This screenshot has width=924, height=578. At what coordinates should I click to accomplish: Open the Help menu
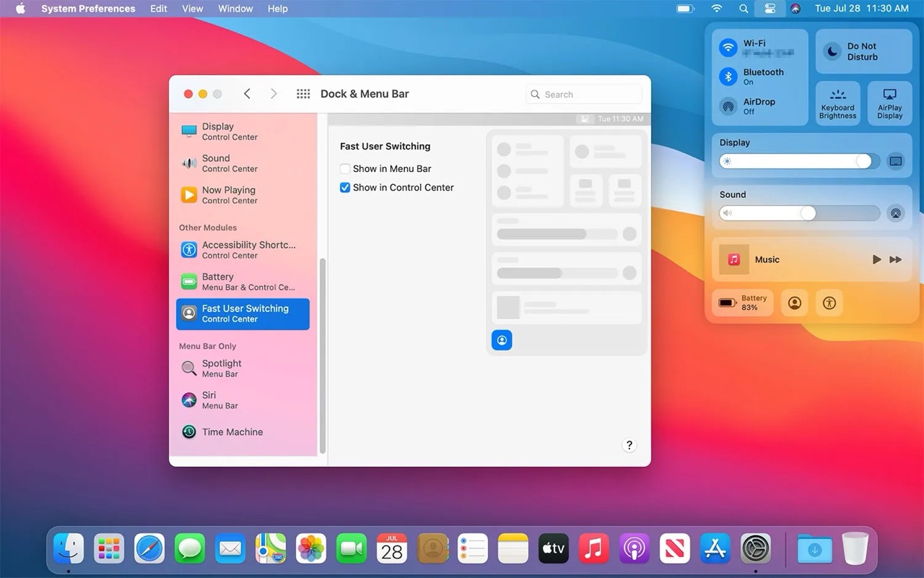[277, 9]
